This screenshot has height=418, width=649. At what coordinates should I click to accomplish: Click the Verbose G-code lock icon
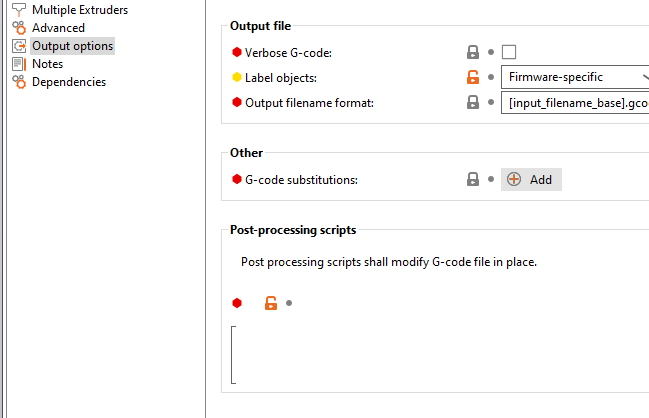[473, 51]
